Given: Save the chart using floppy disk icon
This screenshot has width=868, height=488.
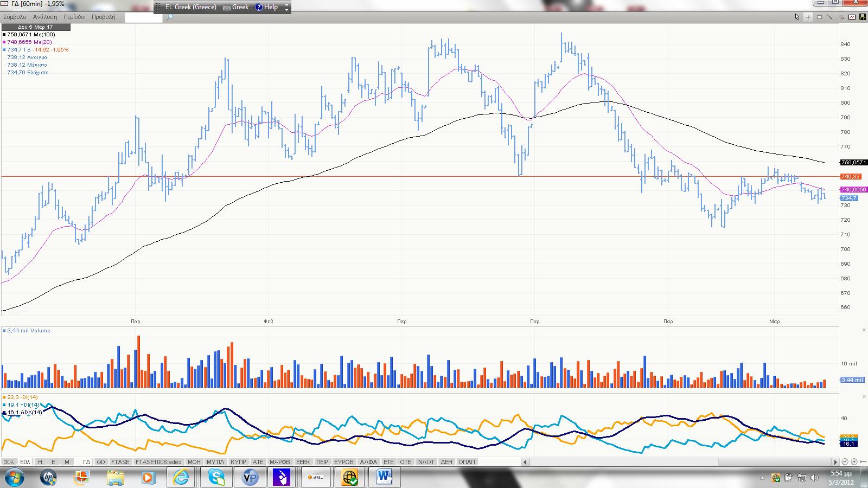Looking at the screenshot, I should 862,17.
